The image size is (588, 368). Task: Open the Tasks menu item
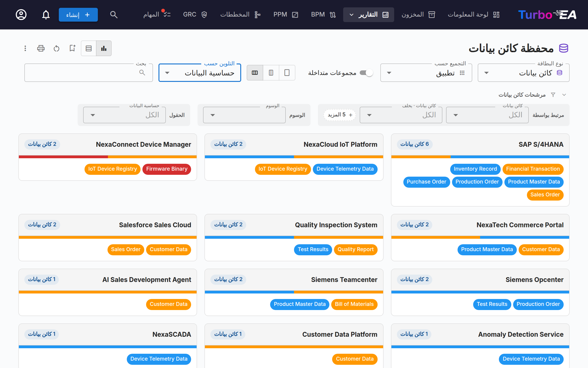[157, 14]
